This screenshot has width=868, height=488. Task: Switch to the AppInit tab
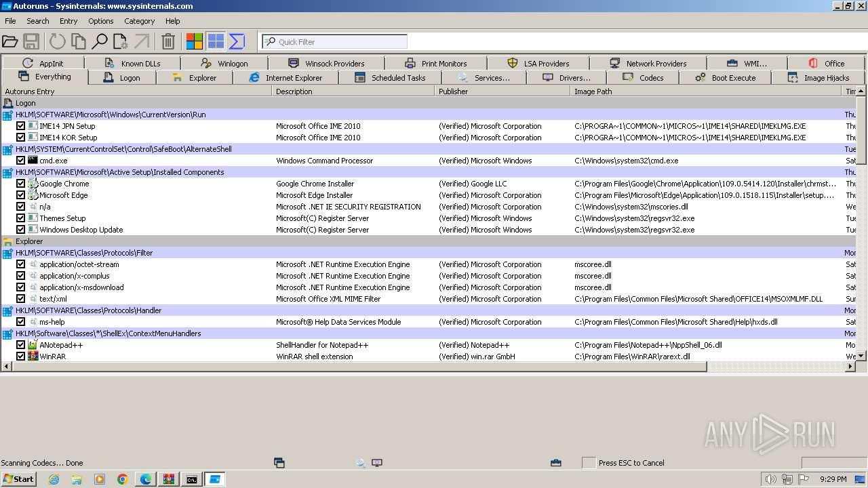click(x=43, y=63)
